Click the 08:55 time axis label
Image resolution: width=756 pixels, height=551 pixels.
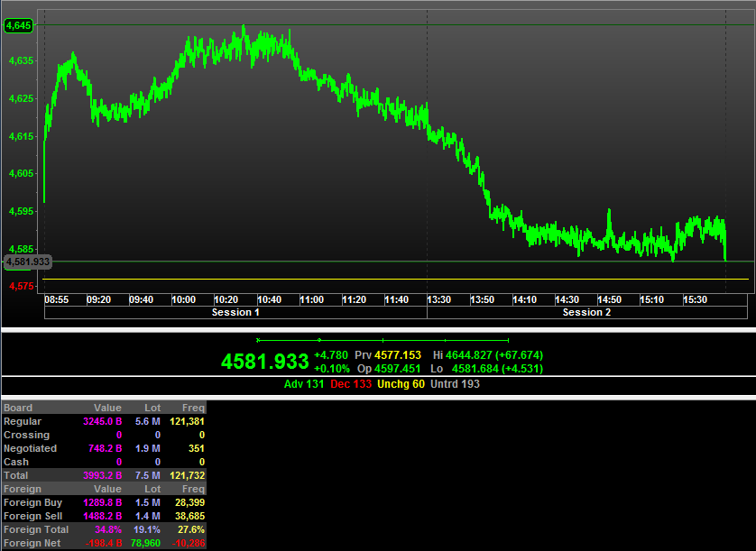[57, 299]
